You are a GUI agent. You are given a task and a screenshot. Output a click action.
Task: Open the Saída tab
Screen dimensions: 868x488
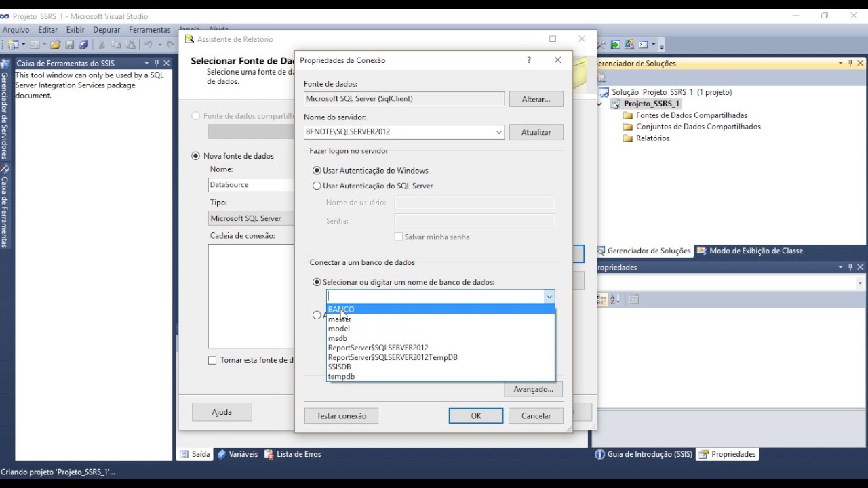click(x=195, y=454)
